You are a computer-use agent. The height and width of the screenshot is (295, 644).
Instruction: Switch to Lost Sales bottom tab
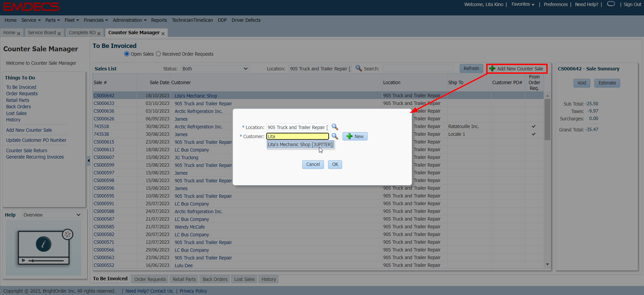(244, 279)
